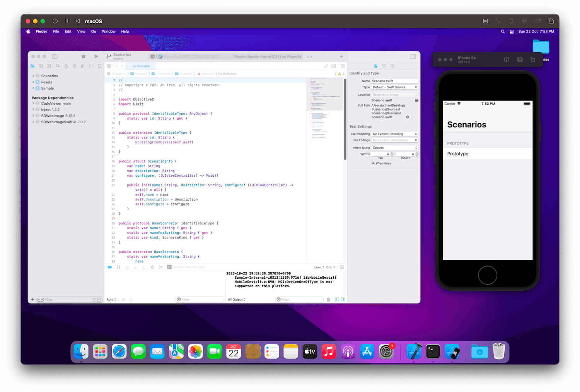
Task: Open the Type dropdown showing Default - Swift Source
Action: click(x=394, y=87)
